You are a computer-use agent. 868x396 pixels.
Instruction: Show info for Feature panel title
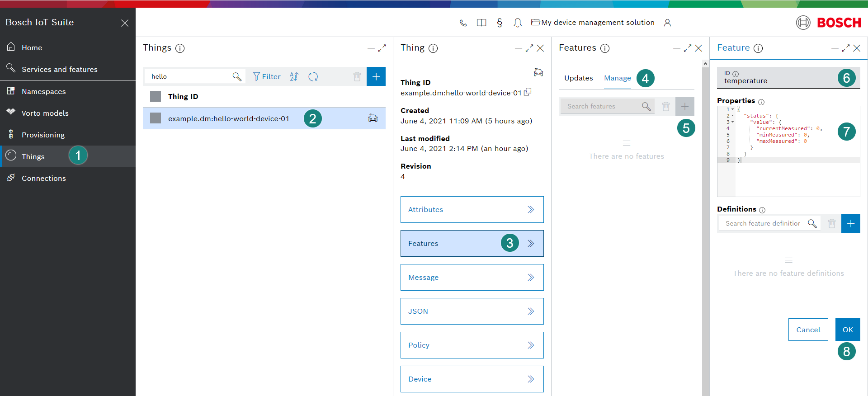click(758, 48)
